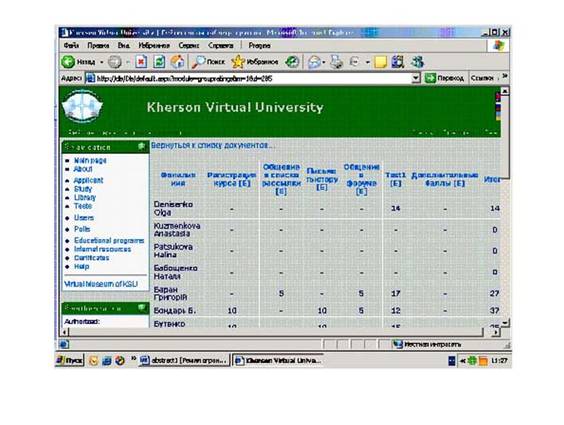Go back with the Назад button
This screenshot has height=425, width=564.
(78, 62)
